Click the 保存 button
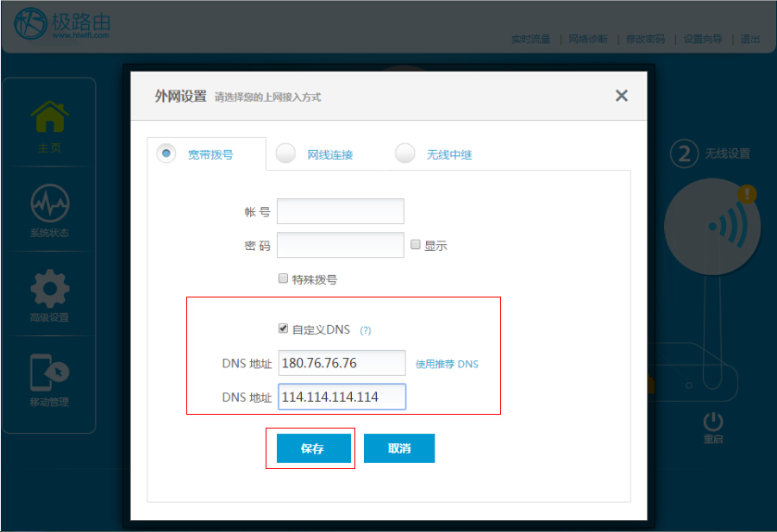This screenshot has height=532, width=777. (313, 448)
